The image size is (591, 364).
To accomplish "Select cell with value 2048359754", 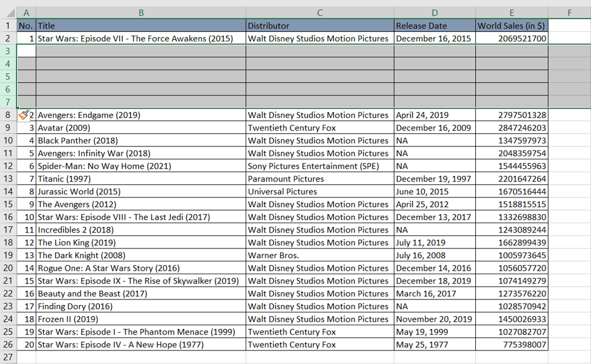I will pyautogui.click(x=512, y=153).
